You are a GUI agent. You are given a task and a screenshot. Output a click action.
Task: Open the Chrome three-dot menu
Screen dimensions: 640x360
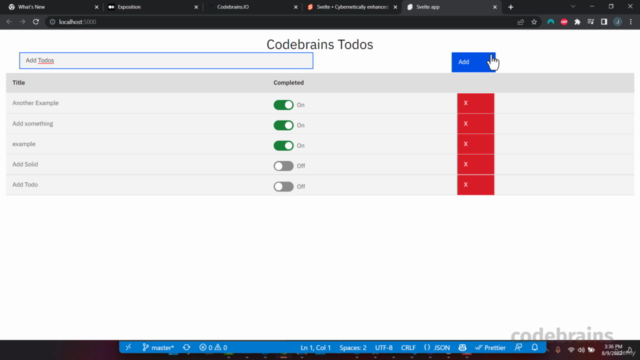[x=631, y=22]
